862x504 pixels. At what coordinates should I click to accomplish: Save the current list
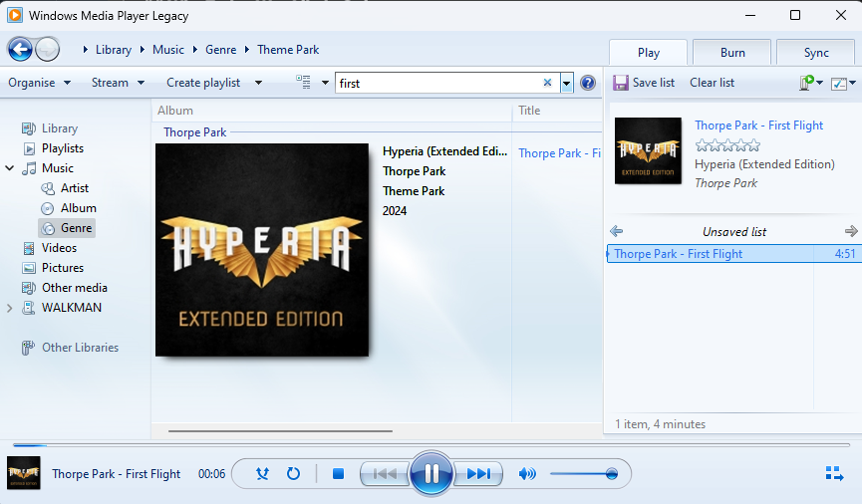644,83
